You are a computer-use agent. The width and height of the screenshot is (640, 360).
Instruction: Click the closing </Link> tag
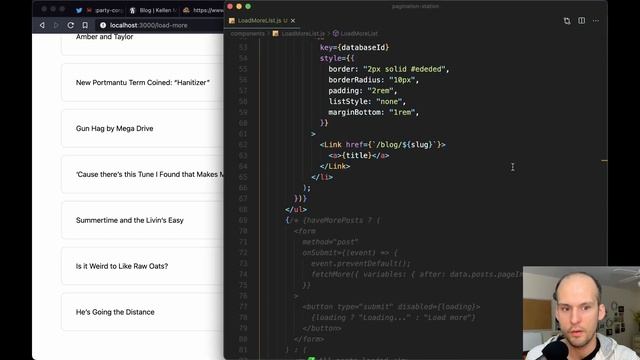[335, 166]
